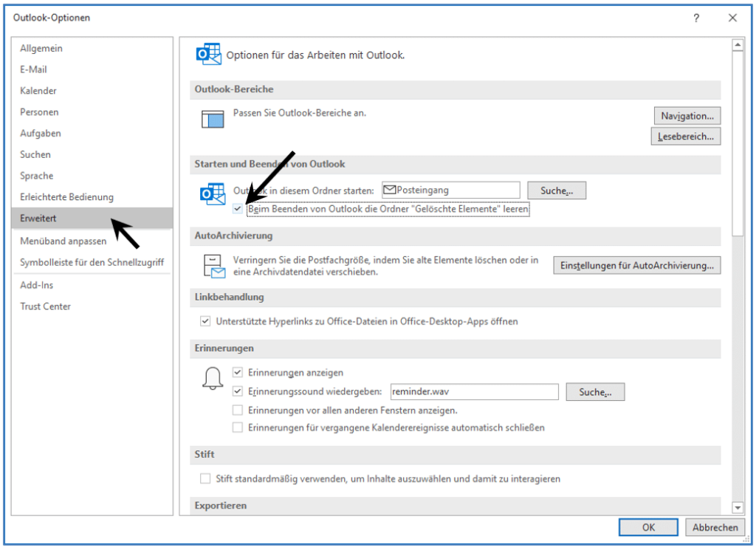Open Menüband anpassen category
This screenshot has width=756, height=550.
pos(92,241)
